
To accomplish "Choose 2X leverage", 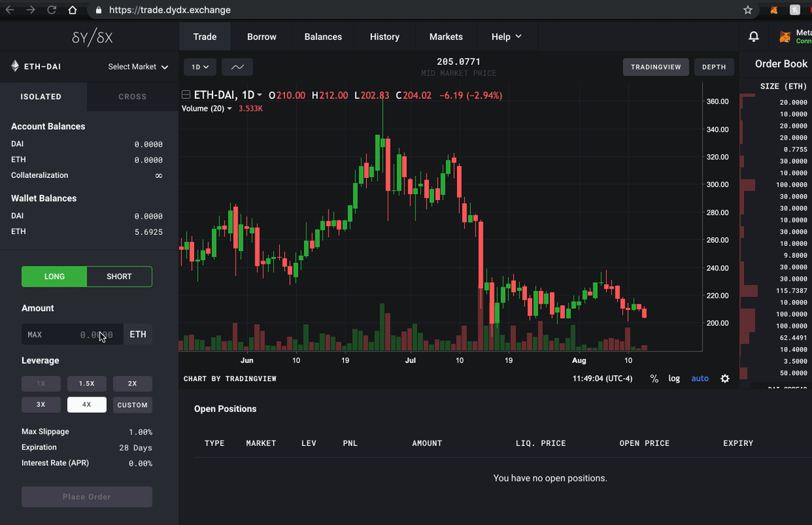I will (133, 383).
